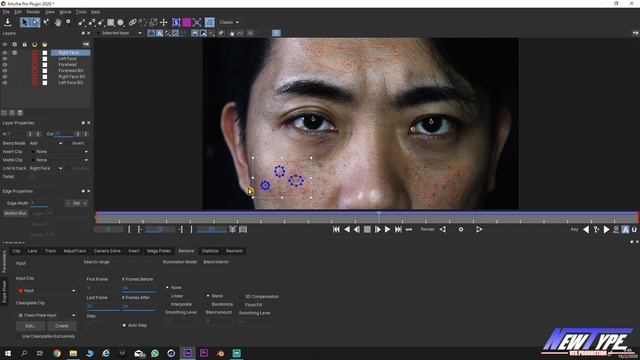Viewport: 640px width, 360px height.
Task: Select the Create X-Spline layer tool
Action: point(81,22)
